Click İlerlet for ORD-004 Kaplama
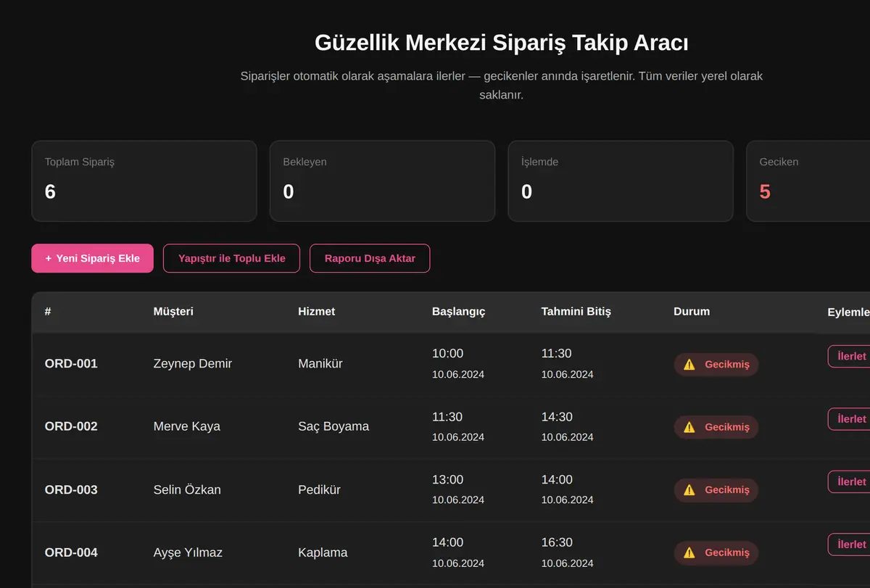Viewport: 870px width, 588px height. point(850,544)
